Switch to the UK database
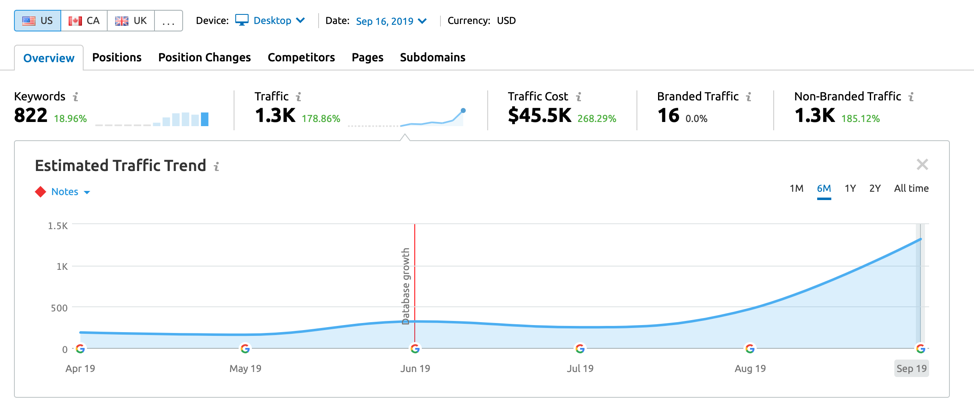Image resolution: width=974 pixels, height=412 pixels. (x=130, y=21)
